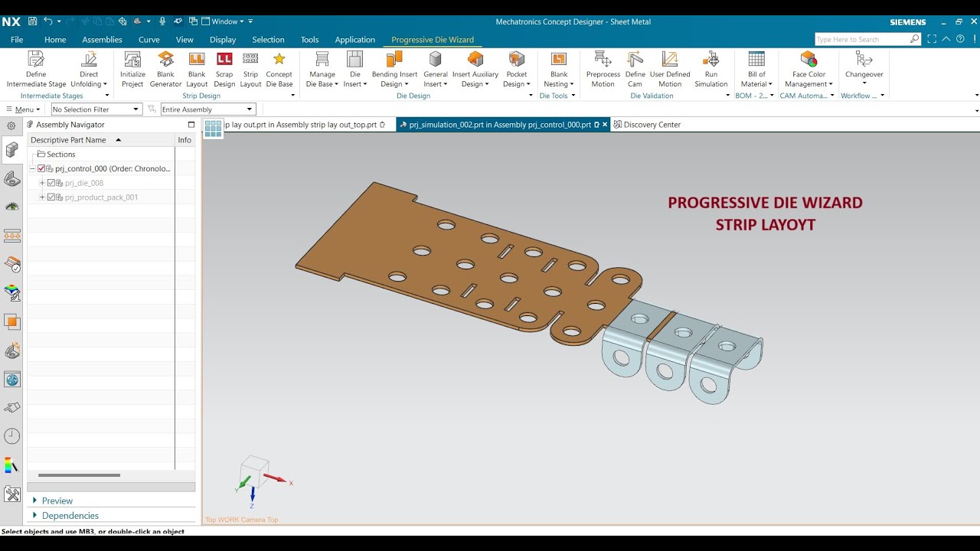The height and width of the screenshot is (551, 980).
Task: Open the Assembly Navigator sidebar tab
Action: [x=12, y=149]
